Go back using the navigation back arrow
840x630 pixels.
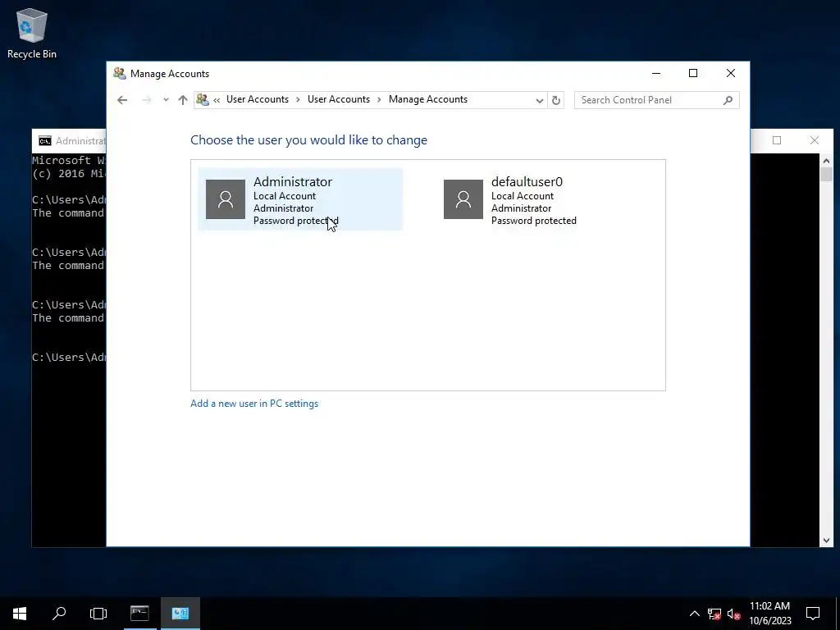pyautogui.click(x=122, y=99)
